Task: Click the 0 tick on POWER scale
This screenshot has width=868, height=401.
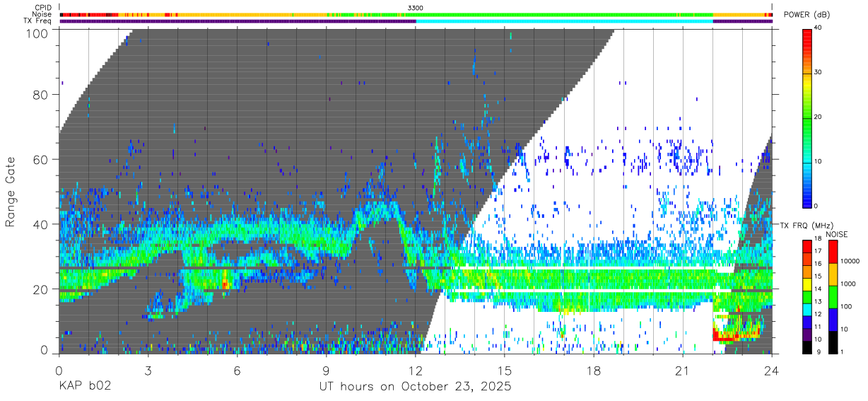Action: coord(816,206)
